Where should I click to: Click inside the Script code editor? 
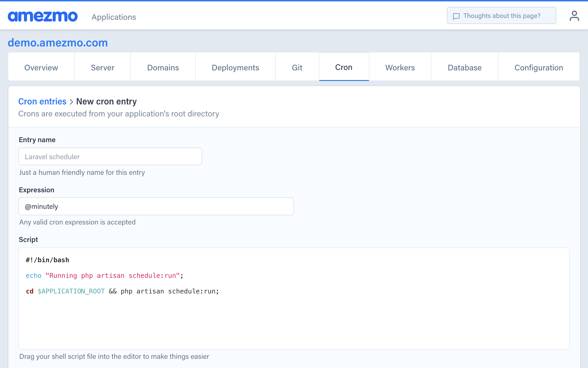pos(294,316)
